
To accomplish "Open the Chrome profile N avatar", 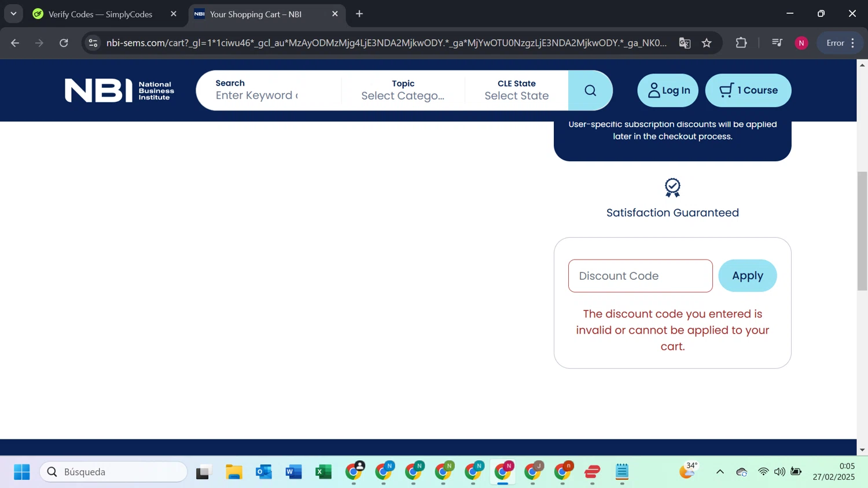I will (801, 43).
